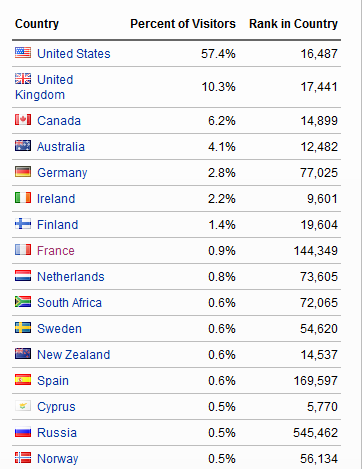362x469 pixels.
Task: Click the Cyprus flag icon
Action: pyautogui.click(x=23, y=406)
